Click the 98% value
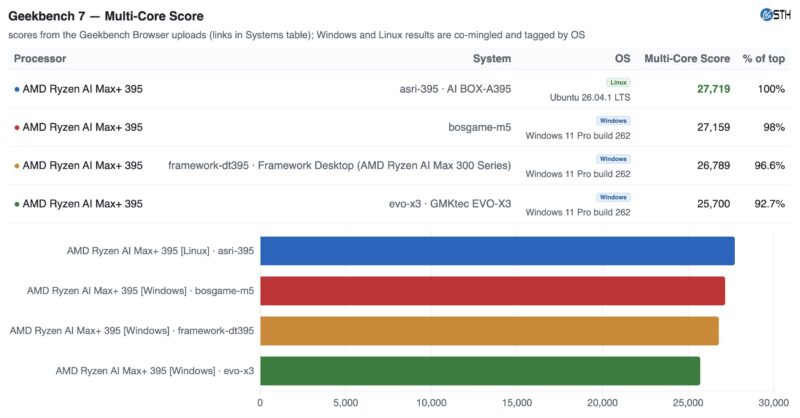 pyautogui.click(x=774, y=127)
